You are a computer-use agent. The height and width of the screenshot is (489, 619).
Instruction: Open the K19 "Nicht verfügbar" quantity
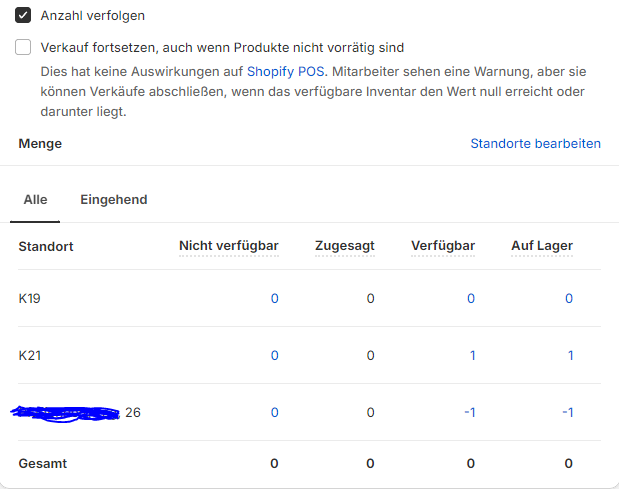point(274,298)
